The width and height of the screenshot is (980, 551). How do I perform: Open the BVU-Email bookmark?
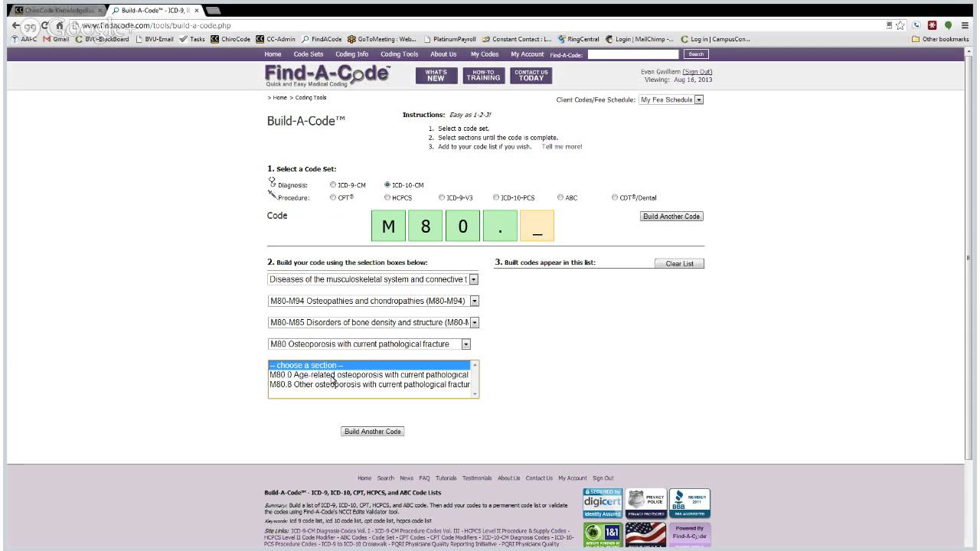click(x=155, y=39)
